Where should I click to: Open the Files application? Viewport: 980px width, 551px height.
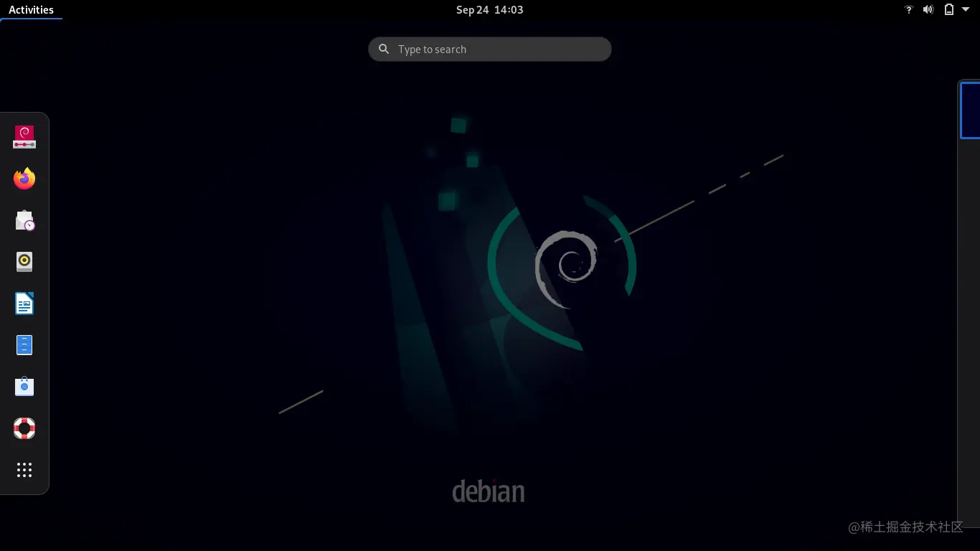tap(24, 344)
